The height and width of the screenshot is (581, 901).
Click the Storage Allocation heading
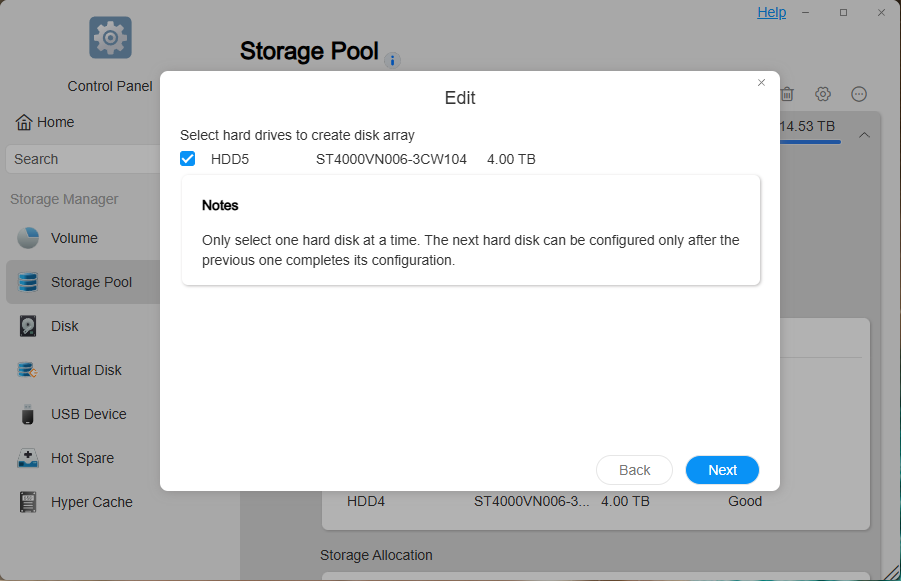(x=376, y=555)
